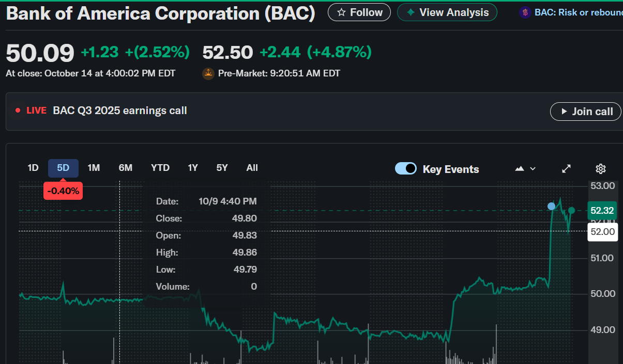This screenshot has width=623, height=364.
Task: Click the sparkle icon in View Analysis
Action: pos(411,12)
